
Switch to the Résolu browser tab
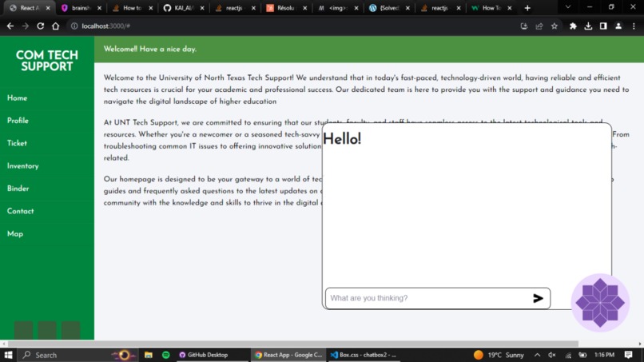coord(286,8)
